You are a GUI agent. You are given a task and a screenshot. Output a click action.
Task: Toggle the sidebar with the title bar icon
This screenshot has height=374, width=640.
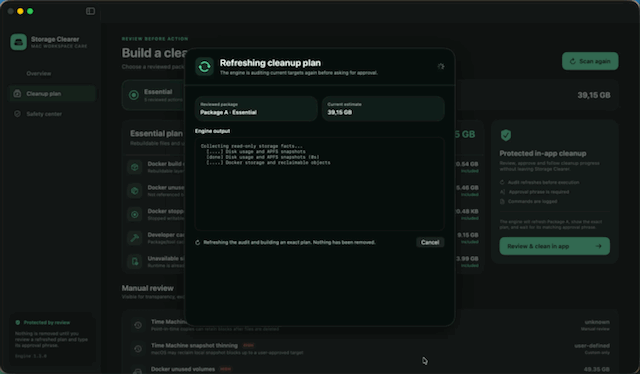[90, 11]
